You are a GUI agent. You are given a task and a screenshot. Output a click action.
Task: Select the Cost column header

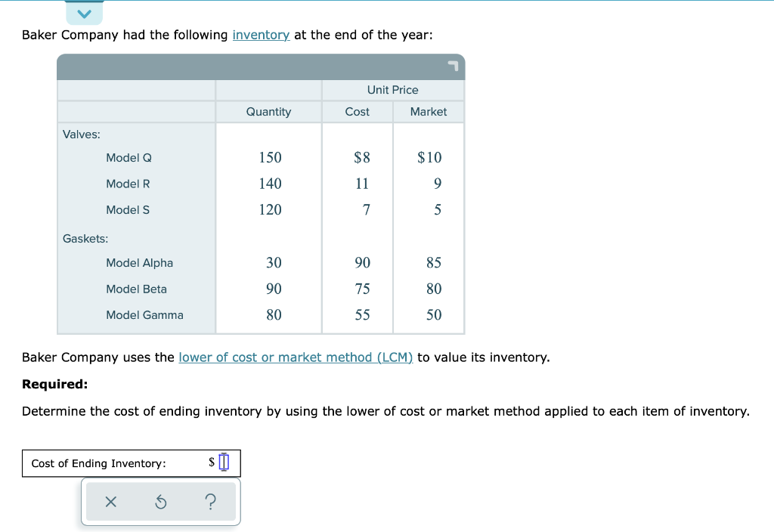[x=357, y=111]
